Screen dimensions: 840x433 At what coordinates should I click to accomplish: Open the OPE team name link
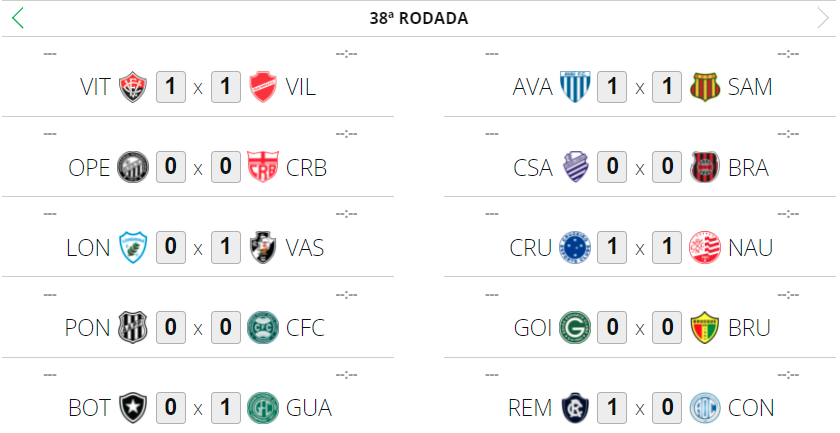90,168
